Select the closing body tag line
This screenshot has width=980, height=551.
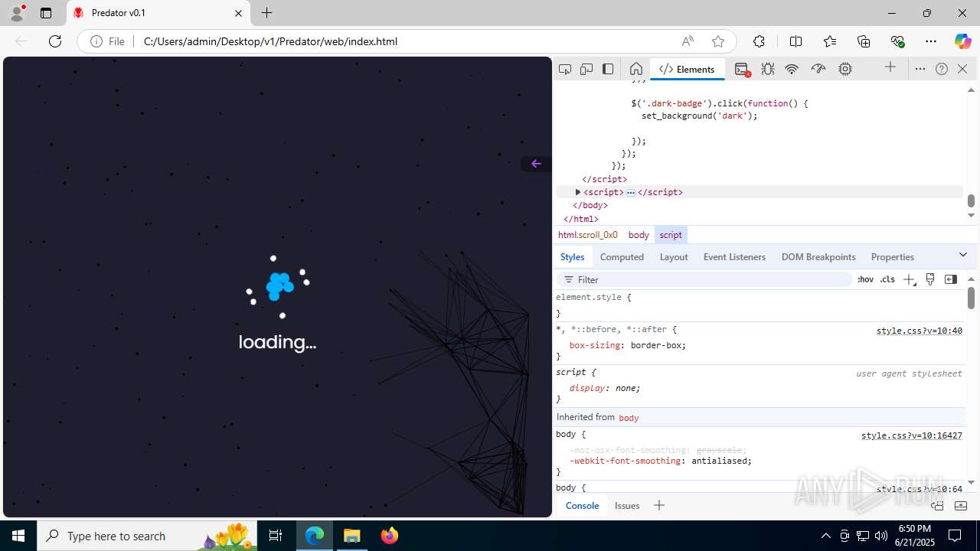click(x=590, y=205)
